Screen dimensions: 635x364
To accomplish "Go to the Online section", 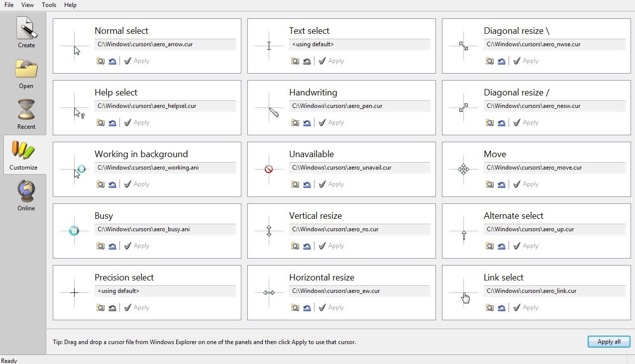I will pos(26,195).
